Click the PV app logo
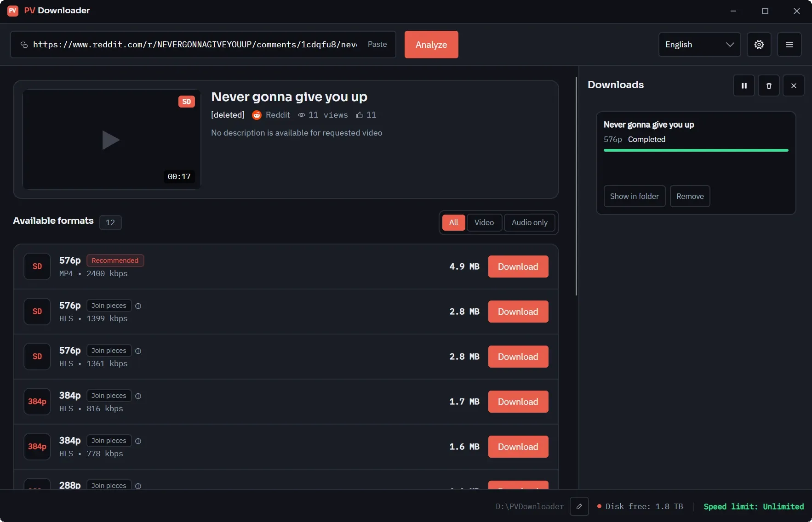812x522 pixels. coord(13,11)
